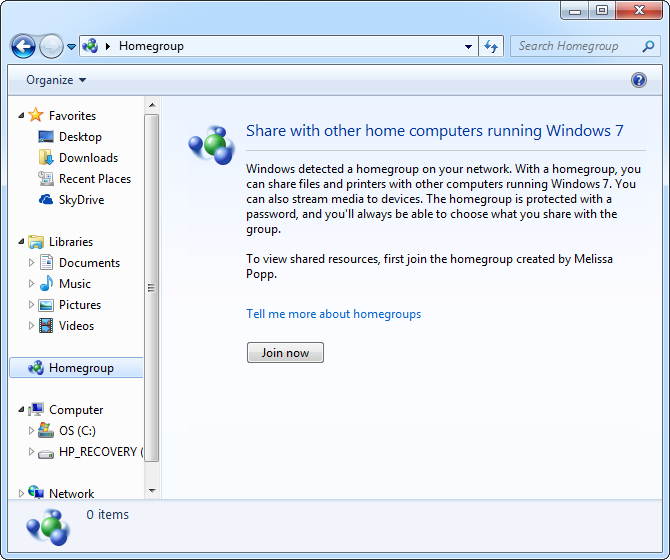Open the Organize menu
Image resolution: width=670 pixels, height=560 pixels.
pos(56,80)
